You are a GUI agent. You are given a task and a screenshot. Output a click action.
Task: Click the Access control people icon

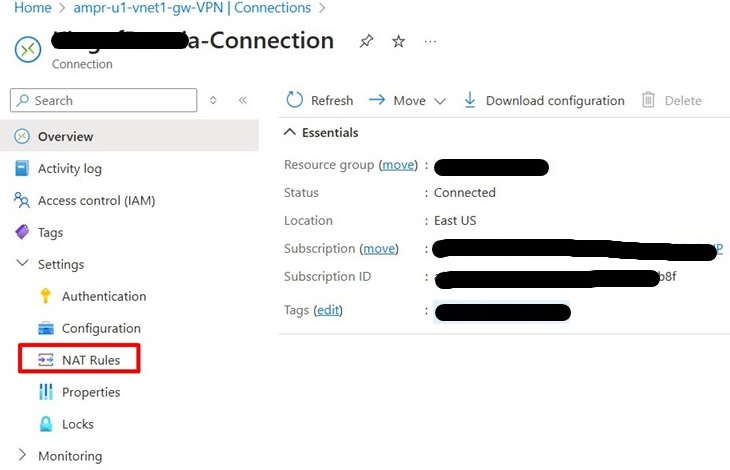pyautogui.click(x=22, y=200)
